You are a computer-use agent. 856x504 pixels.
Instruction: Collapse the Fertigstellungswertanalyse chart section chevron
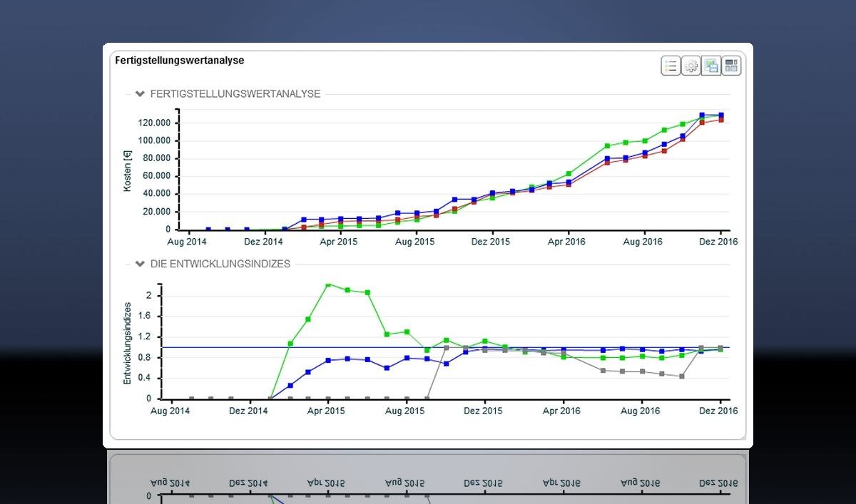coord(141,93)
